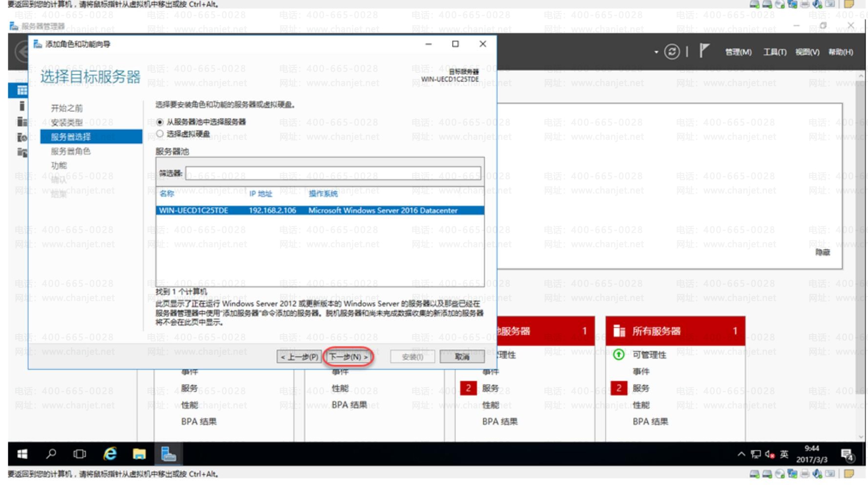Click the 下一步(N) button
This screenshot has height=485, width=868.
coord(348,357)
